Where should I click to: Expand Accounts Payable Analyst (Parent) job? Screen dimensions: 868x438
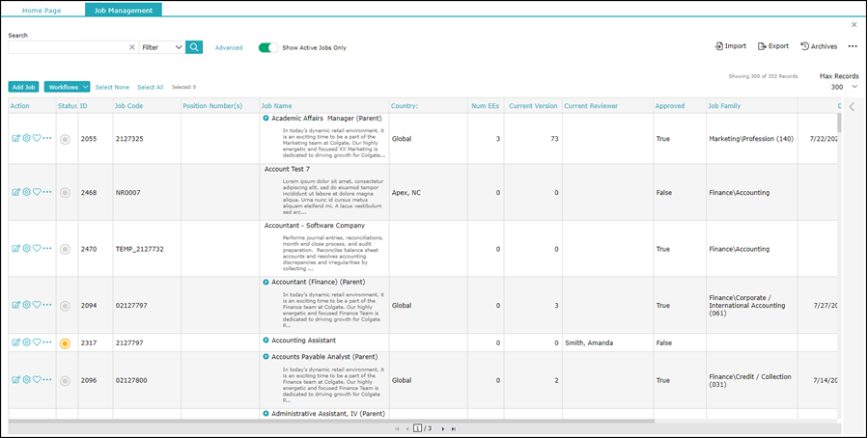[x=266, y=357]
